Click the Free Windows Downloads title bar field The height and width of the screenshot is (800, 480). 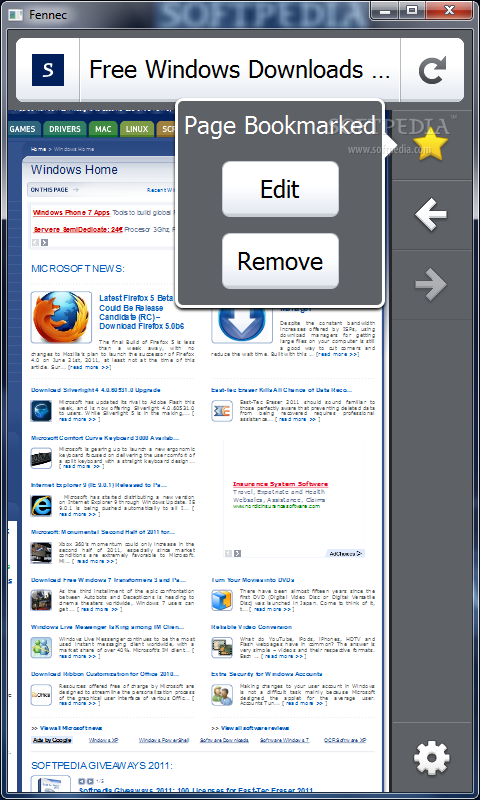[240, 70]
